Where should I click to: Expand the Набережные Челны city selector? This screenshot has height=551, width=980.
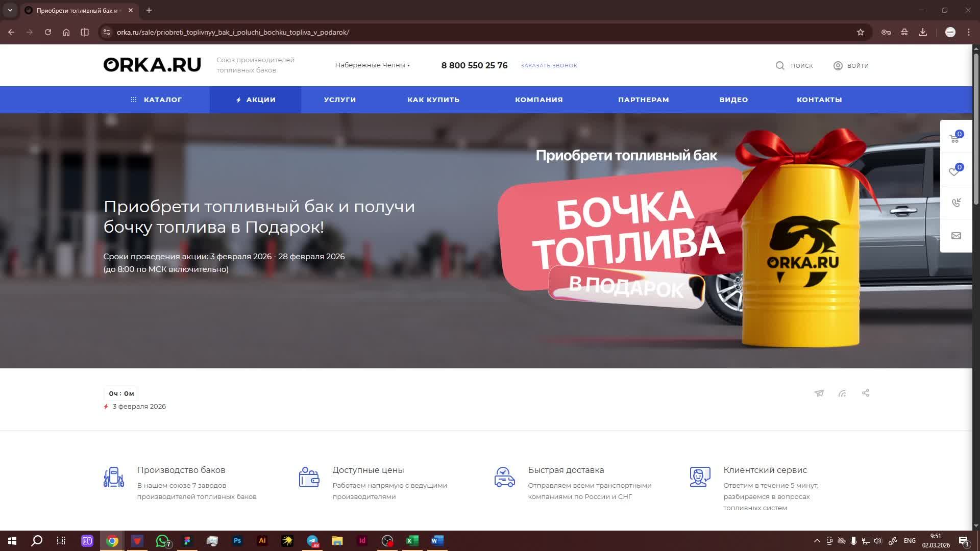(372, 65)
